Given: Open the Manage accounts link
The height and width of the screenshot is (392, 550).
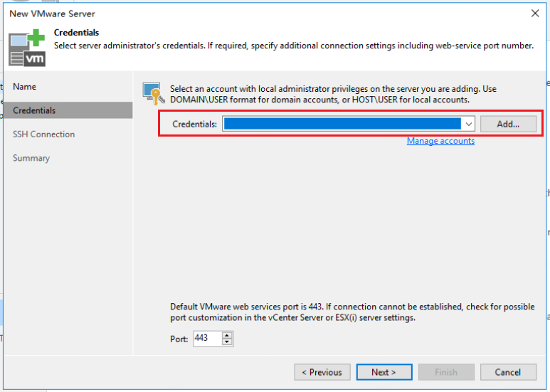Looking at the screenshot, I should click(440, 141).
